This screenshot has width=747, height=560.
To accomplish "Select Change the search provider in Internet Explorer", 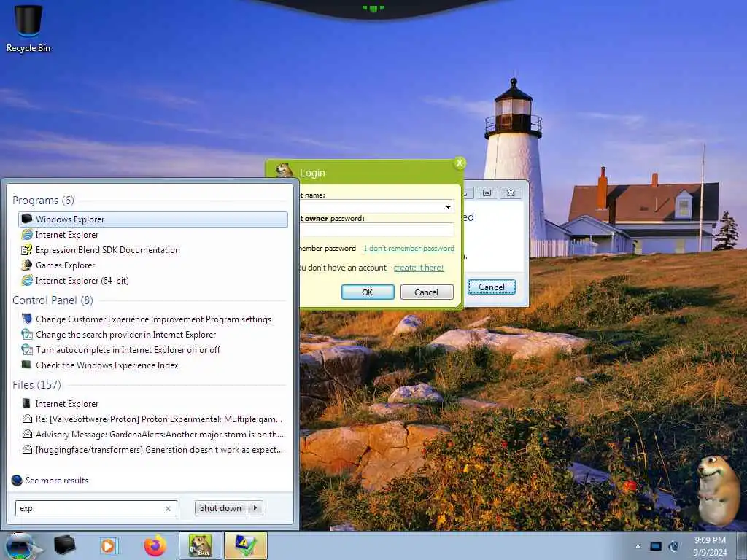I will 125,334.
